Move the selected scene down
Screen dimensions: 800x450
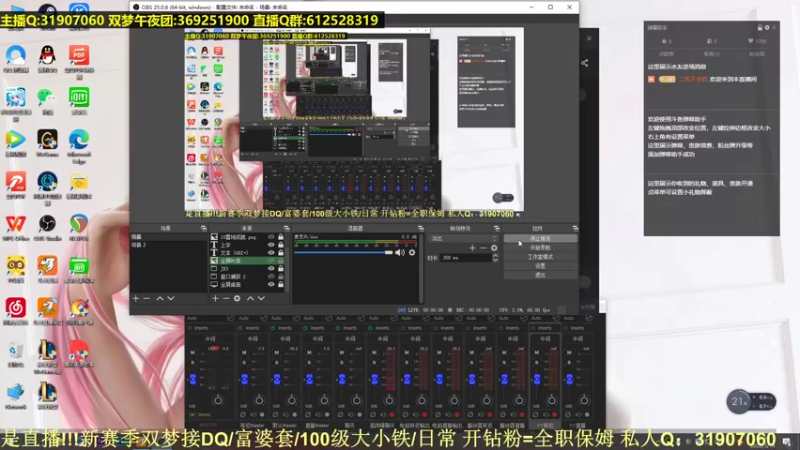[171, 298]
